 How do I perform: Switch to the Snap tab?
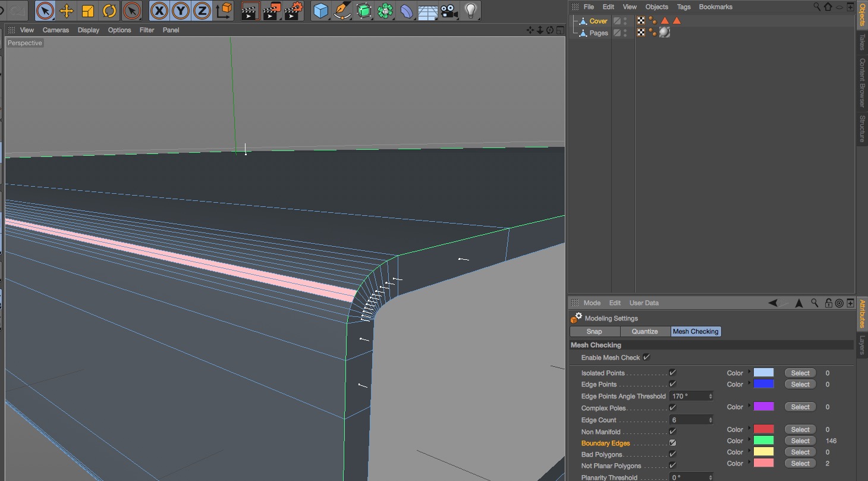pyautogui.click(x=594, y=331)
